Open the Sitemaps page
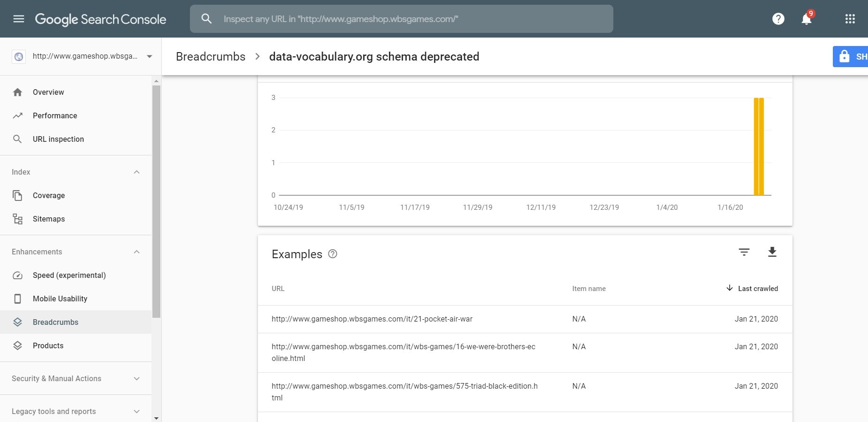868x422 pixels. click(x=49, y=219)
